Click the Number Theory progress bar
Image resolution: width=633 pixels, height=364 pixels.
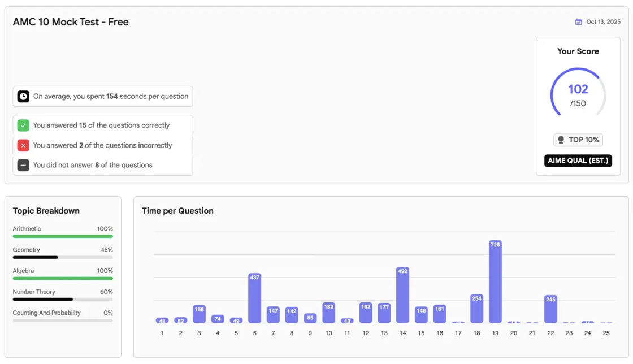click(63, 300)
